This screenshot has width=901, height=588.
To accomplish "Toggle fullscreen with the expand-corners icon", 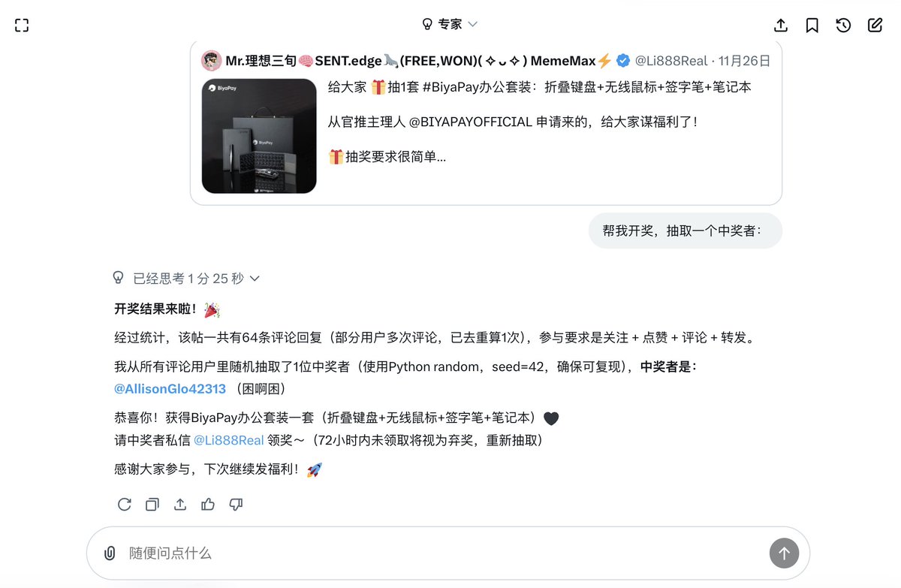I will [22, 25].
